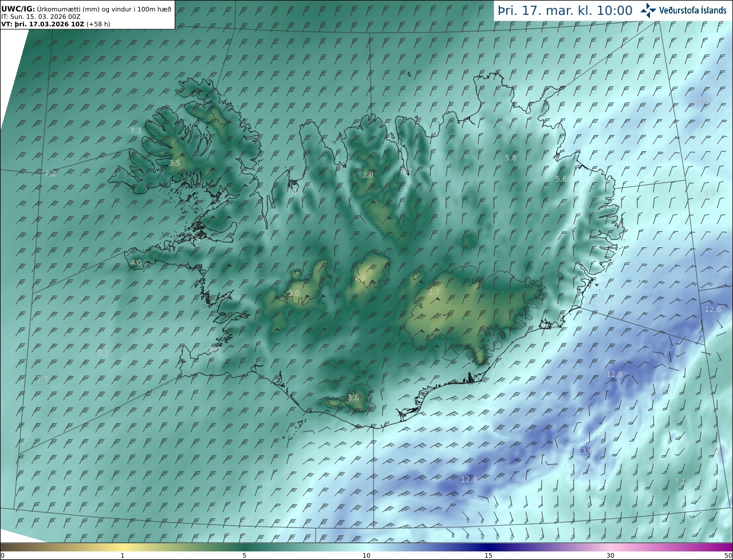Click the 2.4 value on the central glacier

coord(360,278)
